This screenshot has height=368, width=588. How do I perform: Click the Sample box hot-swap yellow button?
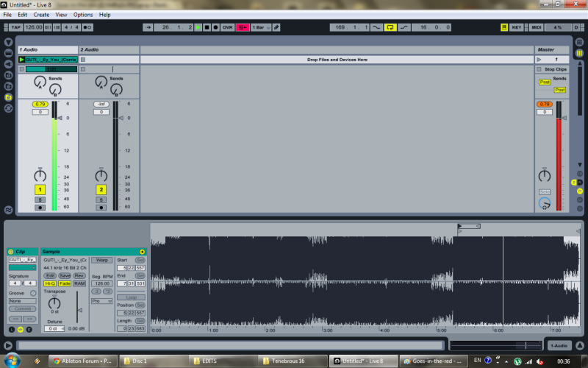pyautogui.click(x=142, y=252)
